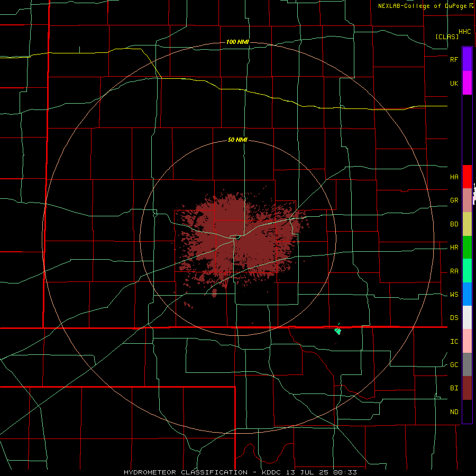This screenshot has height=476, width=476.
Task: Click the ND legend label
Action: [x=454, y=412]
